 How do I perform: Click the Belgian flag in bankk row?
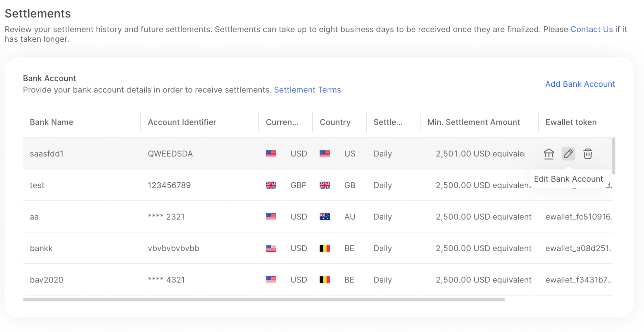coord(325,248)
